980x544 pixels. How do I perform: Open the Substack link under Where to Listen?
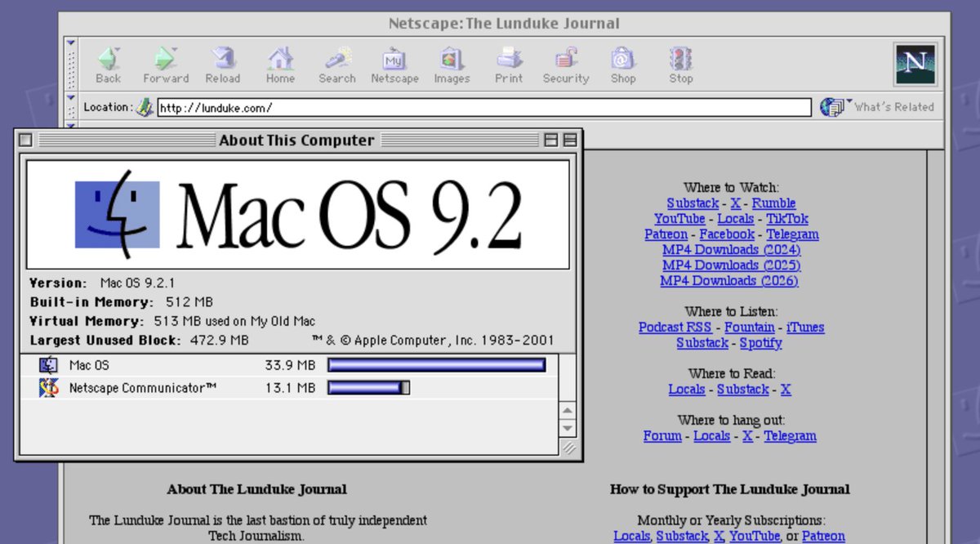[x=702, y=343]
